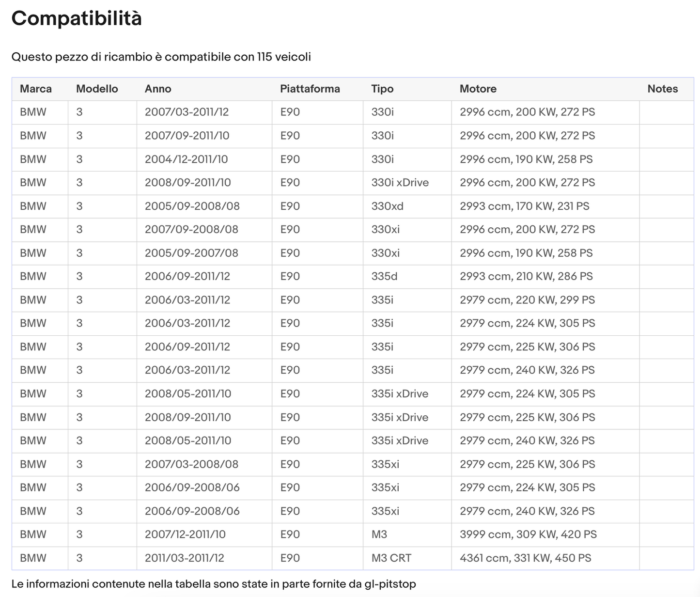The image size is (700, 597).
Task: Click the Anno column header
Action: coord(158,89)
